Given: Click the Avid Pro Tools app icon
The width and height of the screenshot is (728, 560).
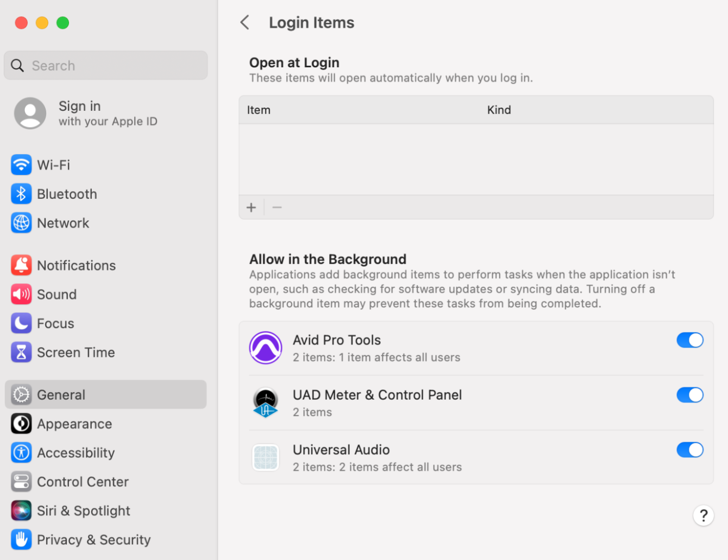Looking at the screenshot, I should point(266,348).
